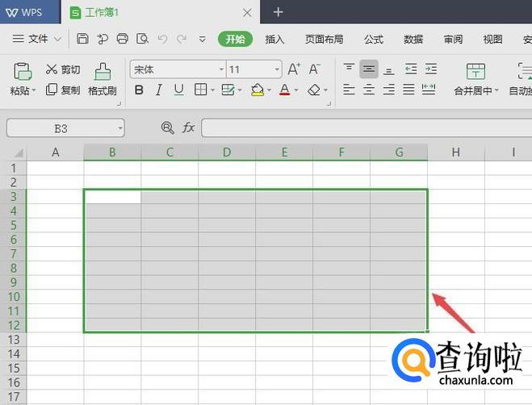Click the justify alignment icon
532x405 pixels.
pos(408,90)
